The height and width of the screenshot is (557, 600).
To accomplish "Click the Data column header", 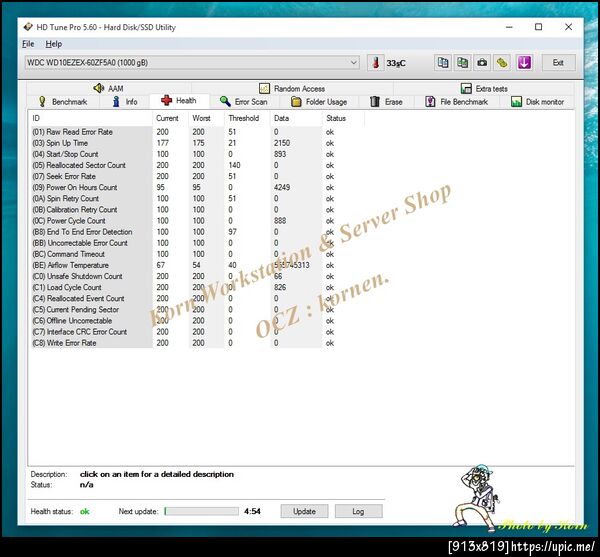I will pos(296,118).
